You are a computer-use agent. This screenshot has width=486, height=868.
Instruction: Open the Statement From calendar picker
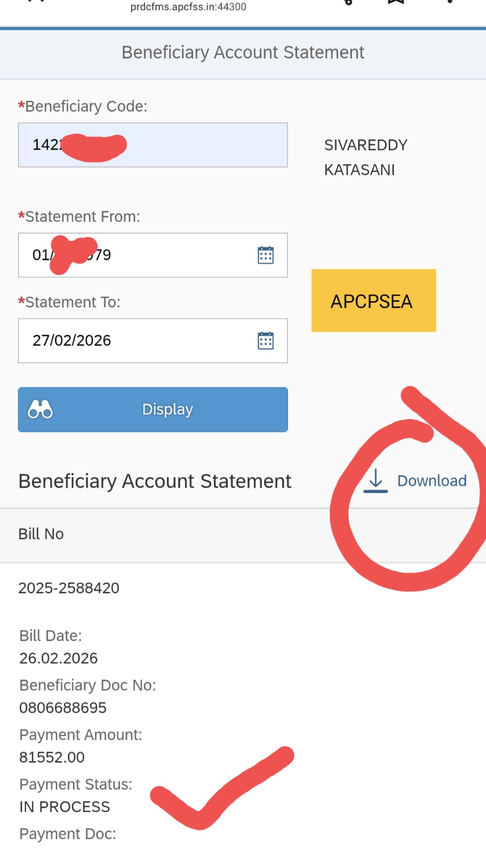[265, 255]
